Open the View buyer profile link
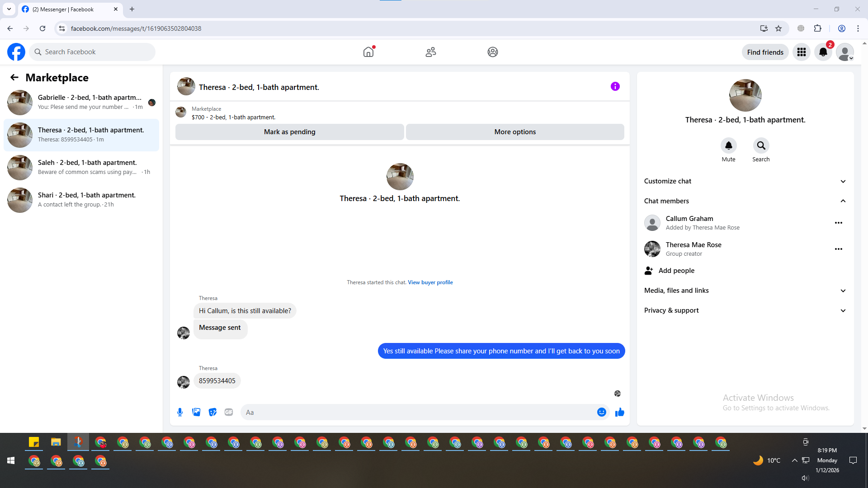This screenshot has width=868, height=488. (430, 282)
